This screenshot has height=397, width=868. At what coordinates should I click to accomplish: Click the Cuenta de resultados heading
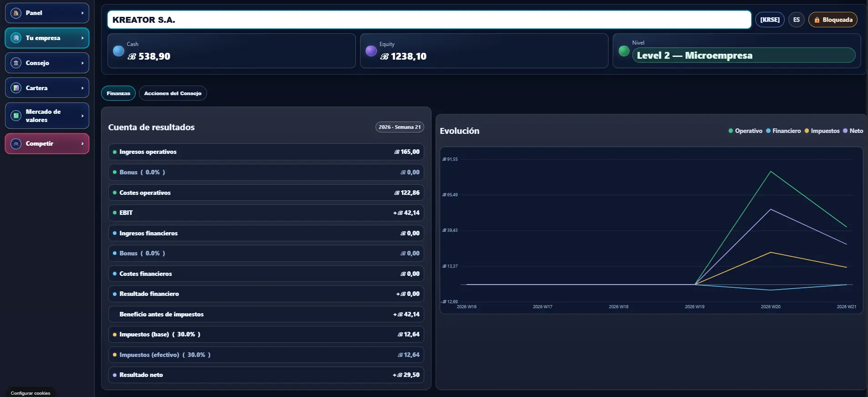pyautogui.click(x=151, y=127)
